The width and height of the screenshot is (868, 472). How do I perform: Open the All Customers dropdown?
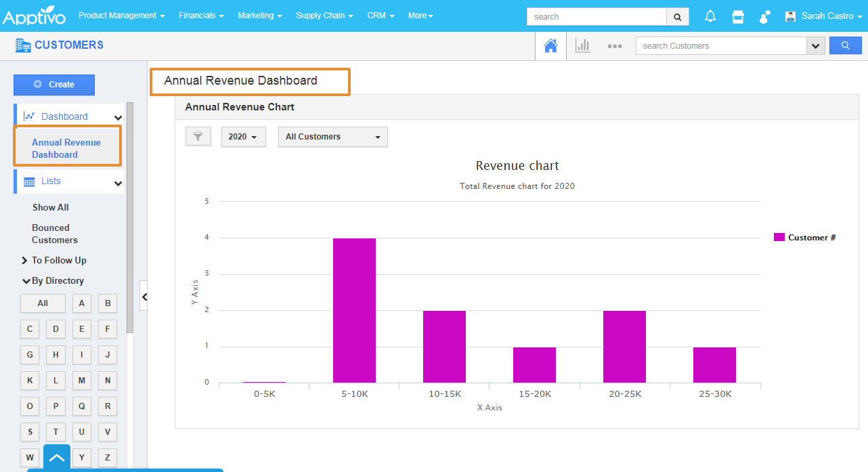pyautogui.click(x=332, y=137)
